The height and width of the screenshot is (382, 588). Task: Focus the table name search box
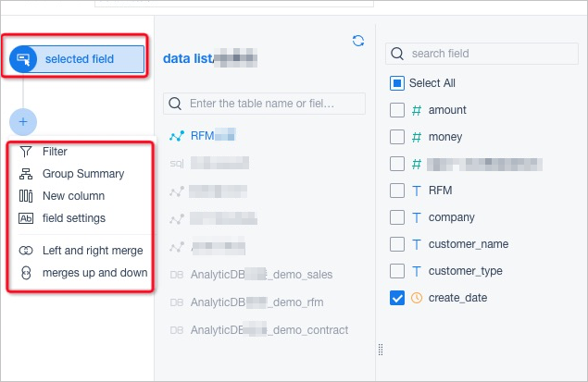(264, 104)
